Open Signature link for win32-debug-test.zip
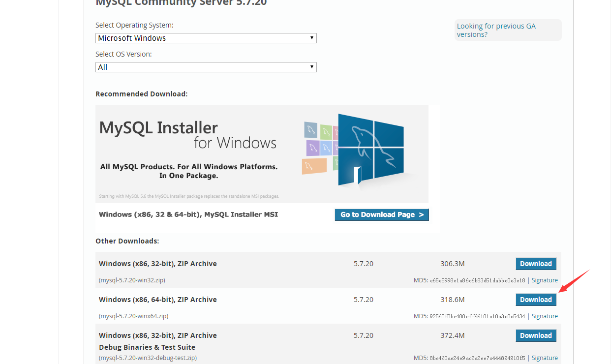The width and height of the screenshot is (611, 364). pos(545,358)
